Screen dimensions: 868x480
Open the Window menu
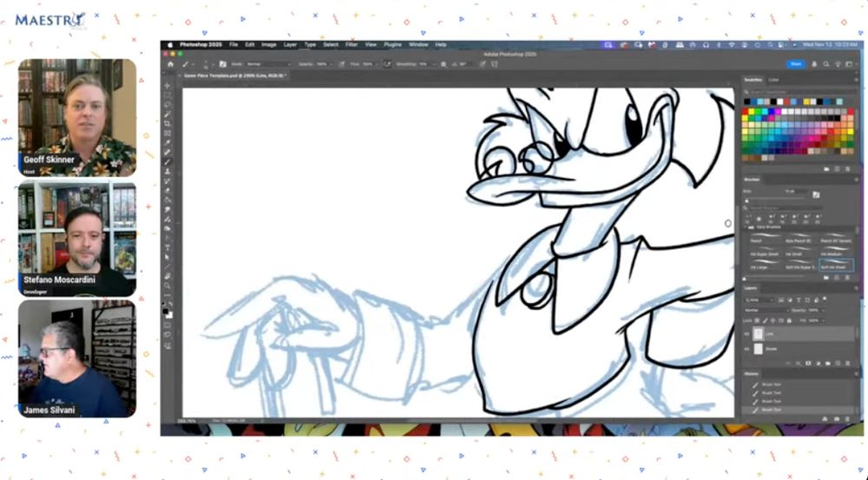click(418, 45)
